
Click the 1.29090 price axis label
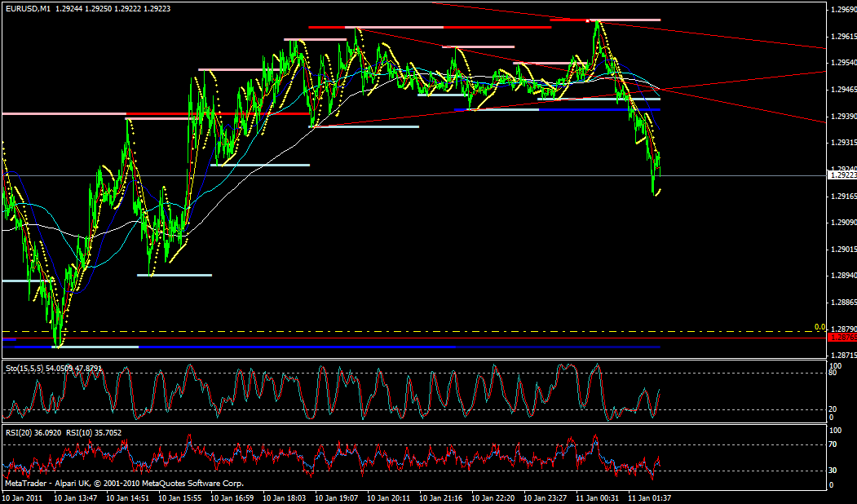coord(842,223)
